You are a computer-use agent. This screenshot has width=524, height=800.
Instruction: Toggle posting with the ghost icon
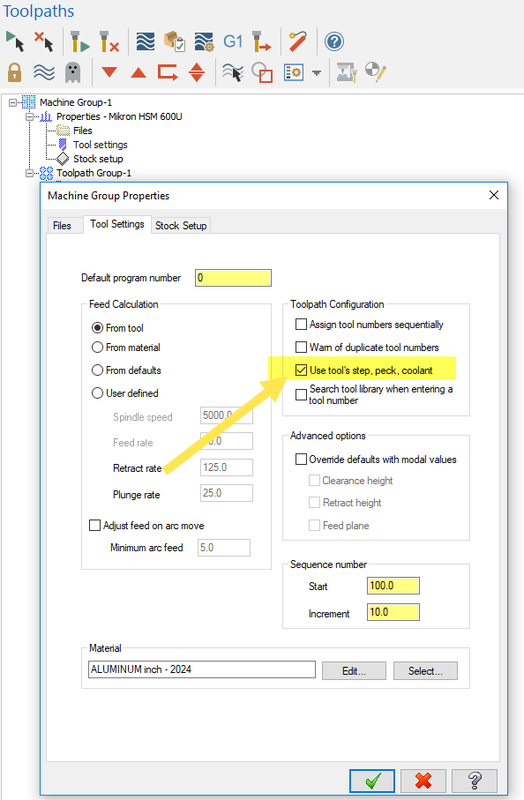point(73,72)
